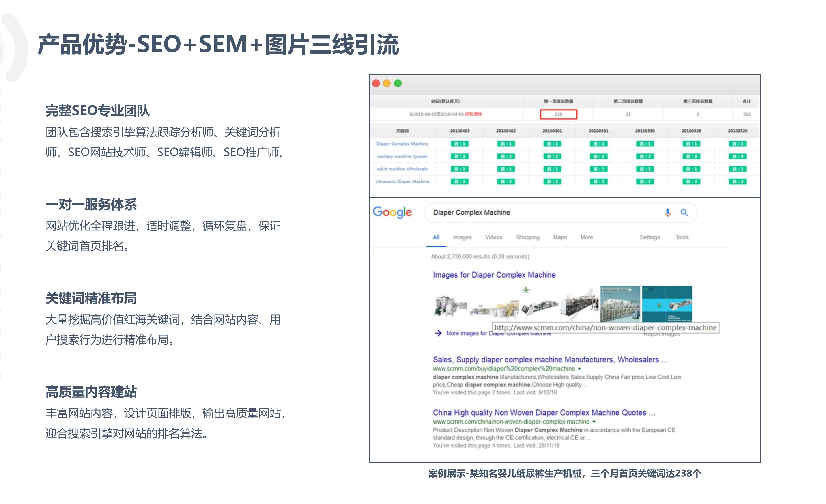Click the green rank badge for Diaper Complex Machine 20180403

(x=460, y=144)
